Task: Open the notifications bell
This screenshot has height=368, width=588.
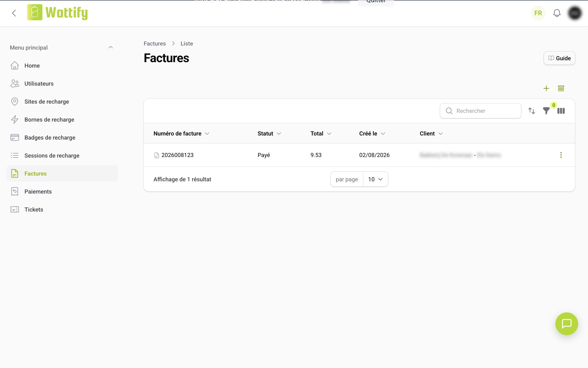Action: coord(557,13)
